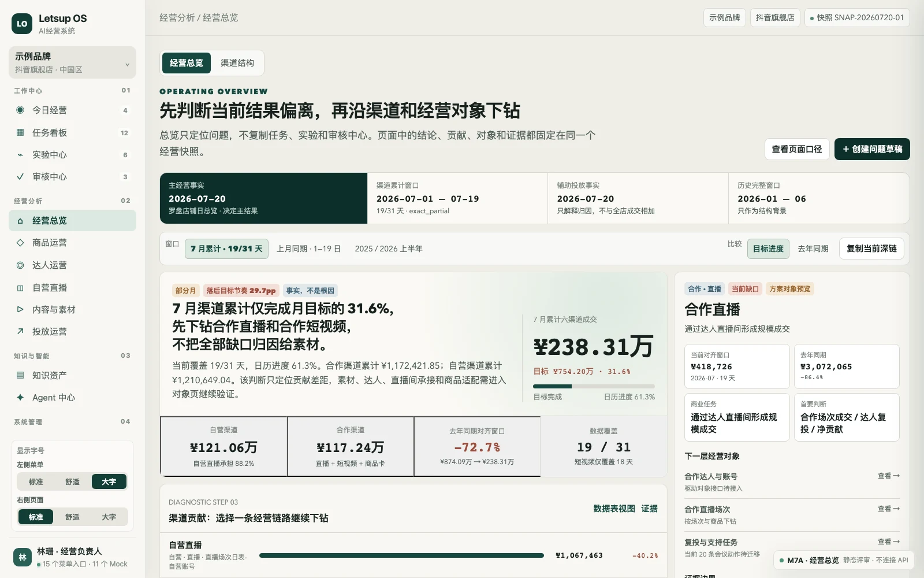Click the 知识资产 list icon

[20, 375]
